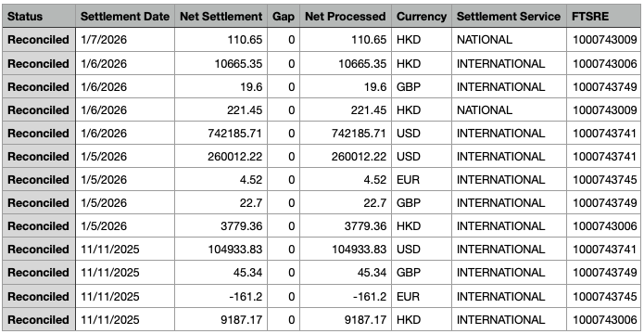Select the Reconciled status of the 9187.17 row
The width and height of the screenshot is (644, 334).
[39, 319]
